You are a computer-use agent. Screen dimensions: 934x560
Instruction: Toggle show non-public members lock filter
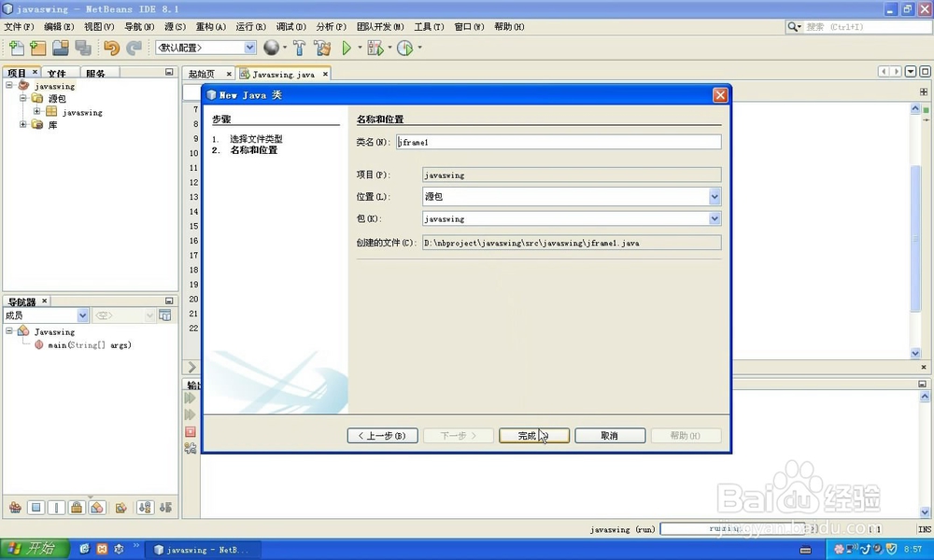(x=77, y=507)
